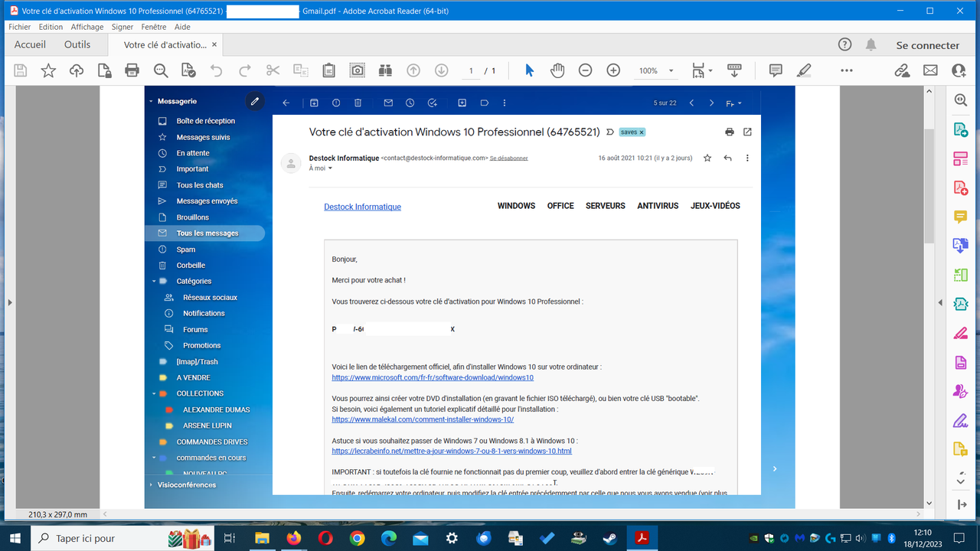The image size is (980, 551).
Task: Select the Hand tool in the toolbar
Action: (557, 70)
